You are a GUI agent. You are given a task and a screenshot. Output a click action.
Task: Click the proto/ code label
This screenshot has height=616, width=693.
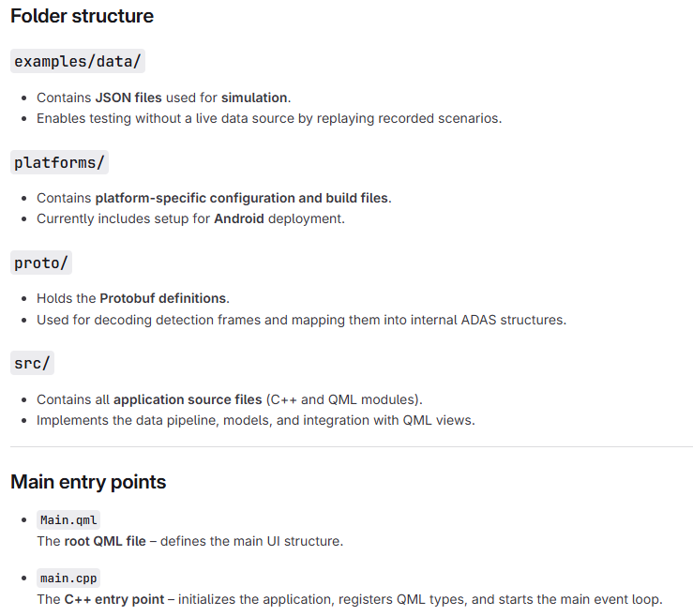pyautogui.click(x=41, y=263)
